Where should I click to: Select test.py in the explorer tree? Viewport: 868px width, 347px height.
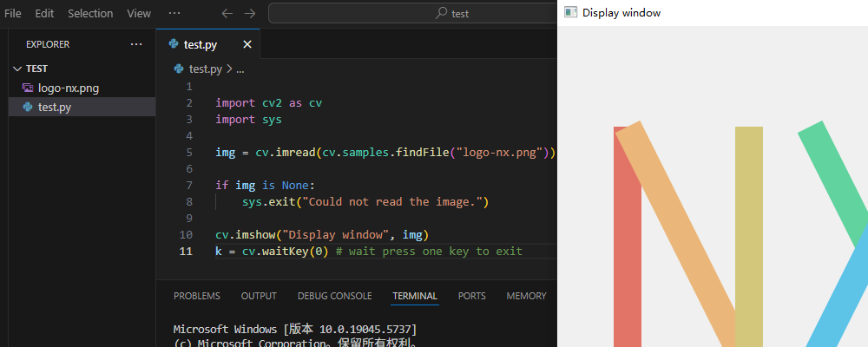[x=82, y=107]
